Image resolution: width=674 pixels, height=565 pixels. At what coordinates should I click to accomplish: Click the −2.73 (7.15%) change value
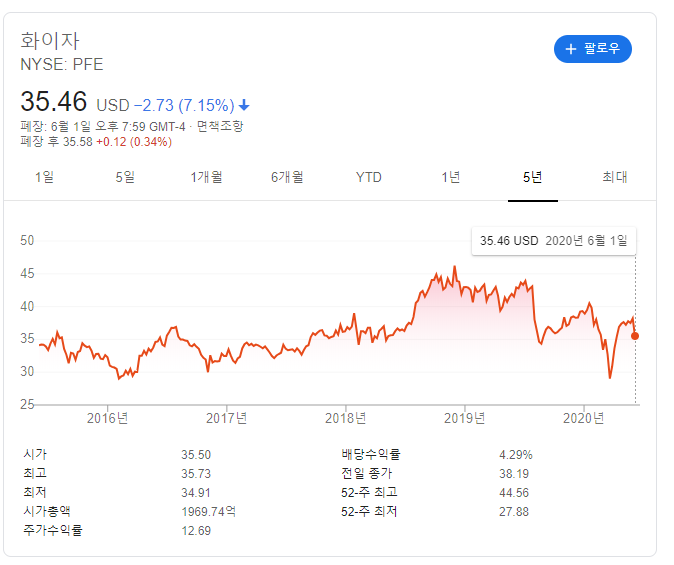tap(184, 105)
